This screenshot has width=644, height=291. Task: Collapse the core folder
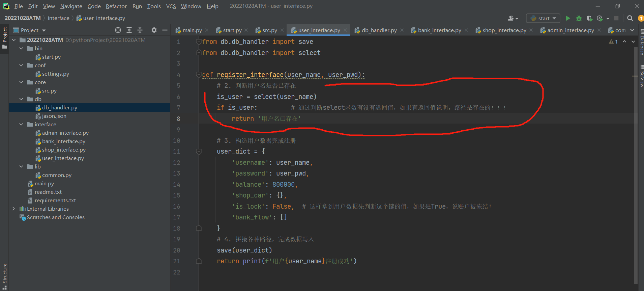click(21, 82)
